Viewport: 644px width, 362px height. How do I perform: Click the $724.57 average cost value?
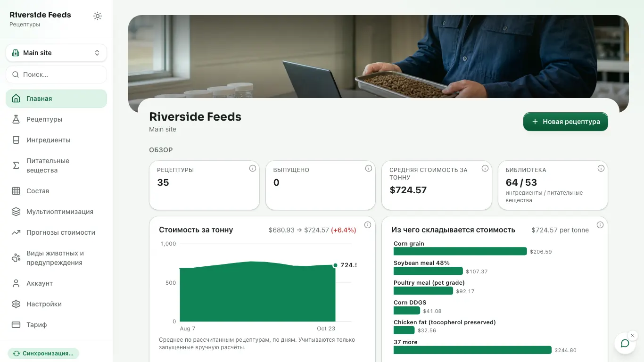coord(408,190)
